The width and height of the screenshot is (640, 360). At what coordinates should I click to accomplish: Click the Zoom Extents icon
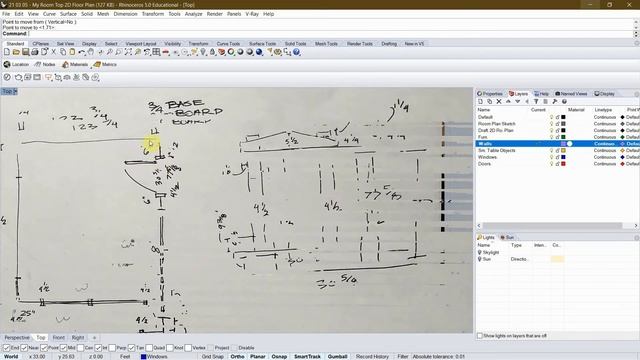click(128, 52)
